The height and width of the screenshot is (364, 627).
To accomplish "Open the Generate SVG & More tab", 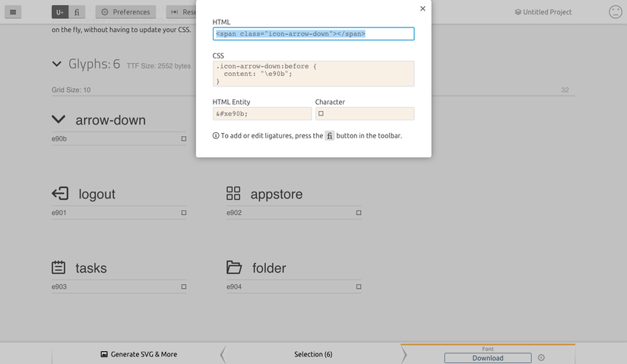I will (x=138, y=354).
